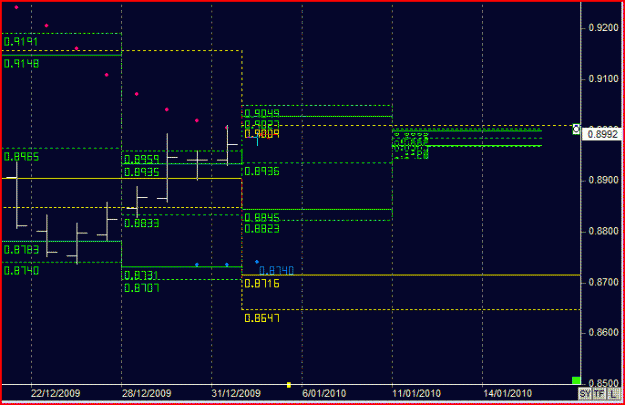
Task: Select the 0.8845 level label
Action: [x=262, y=217]
